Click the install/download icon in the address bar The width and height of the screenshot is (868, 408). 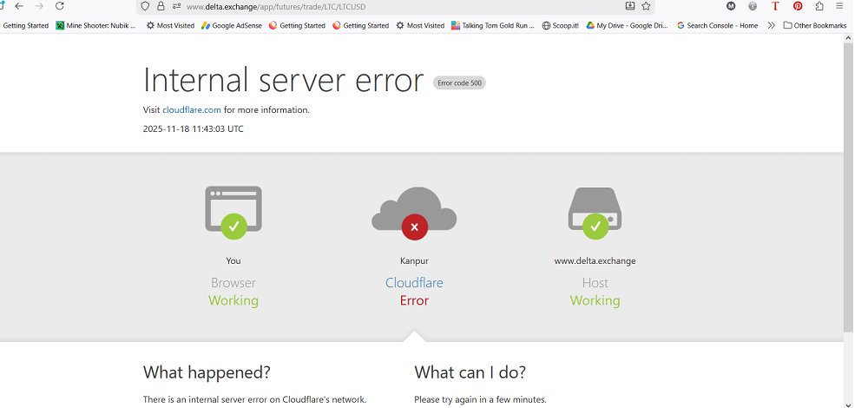[x=630, y=6]
